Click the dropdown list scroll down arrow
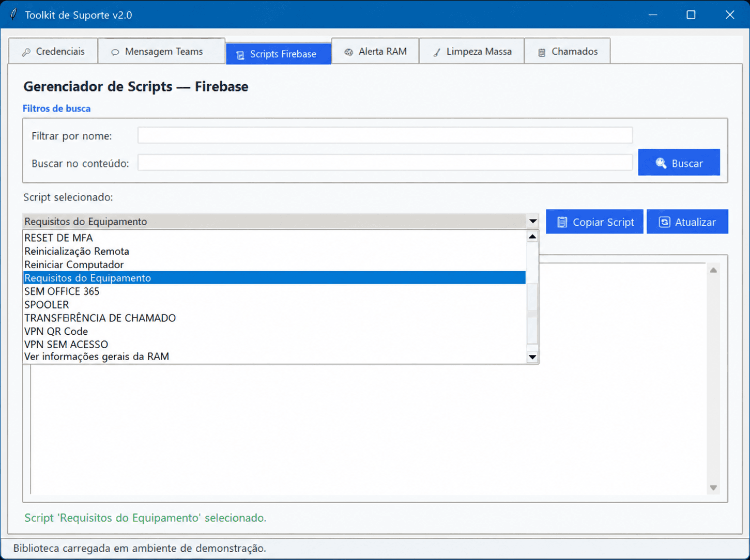Screen dimensions: 750x560 coord(532,357)
